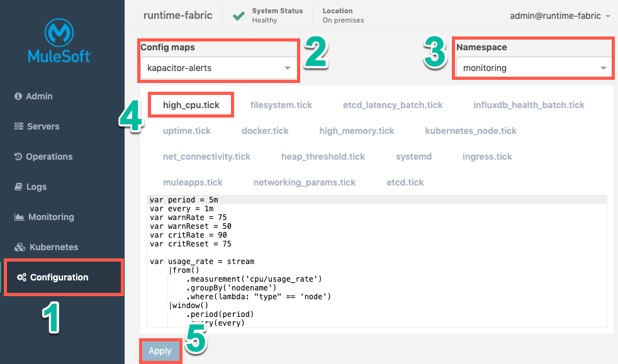The width and height of the screenshot is (618, 364).
Task: Select the high_cpu.tick tab
Action: click(x=191, y=105)
